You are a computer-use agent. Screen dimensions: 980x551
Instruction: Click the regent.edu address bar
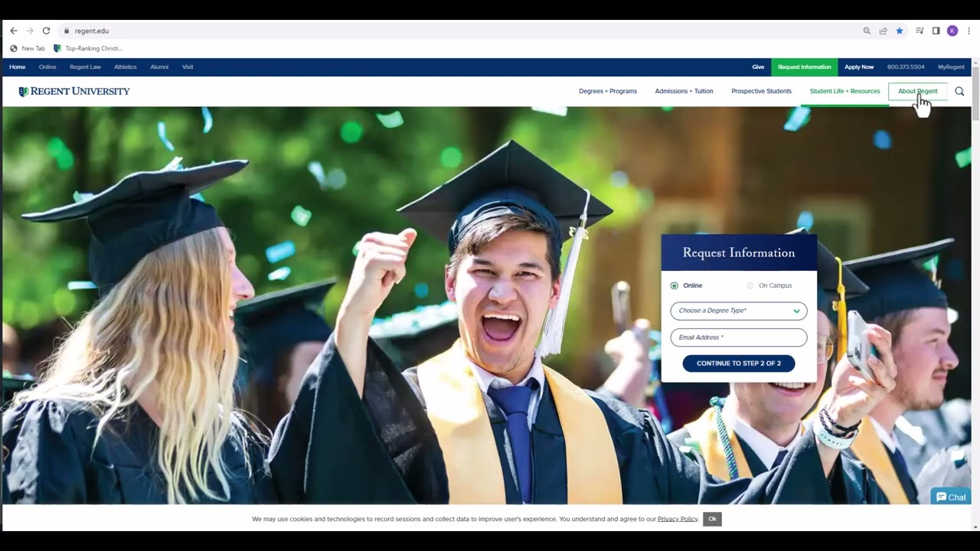(x=459, y=31)
